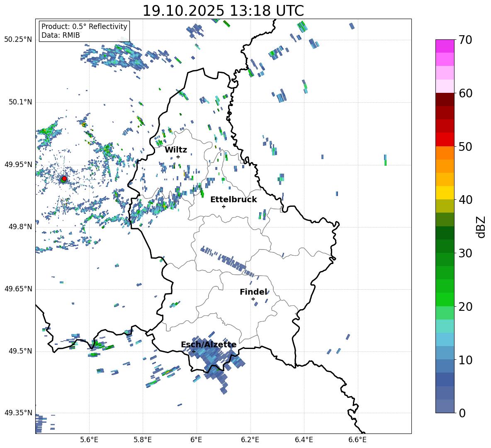The height and width of the screenshot is (448, 491).
Task: Click the 49.35°N latitude label
Action: [18, 413]
